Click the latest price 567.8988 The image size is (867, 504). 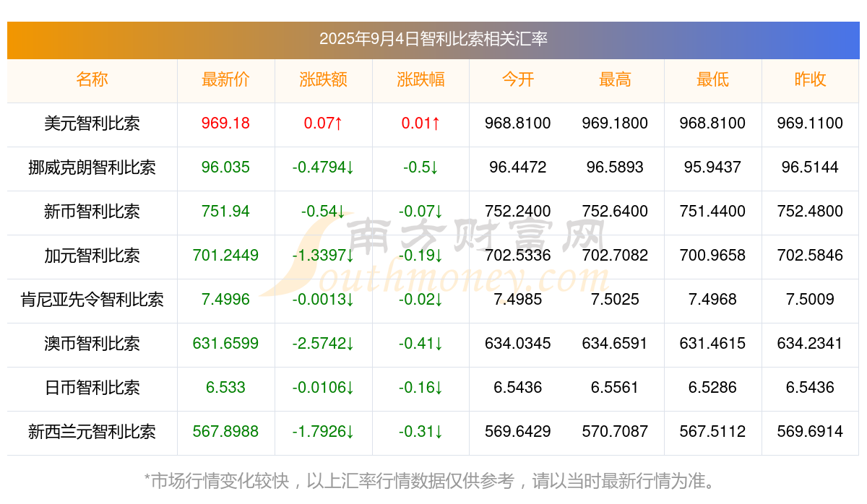225,432
